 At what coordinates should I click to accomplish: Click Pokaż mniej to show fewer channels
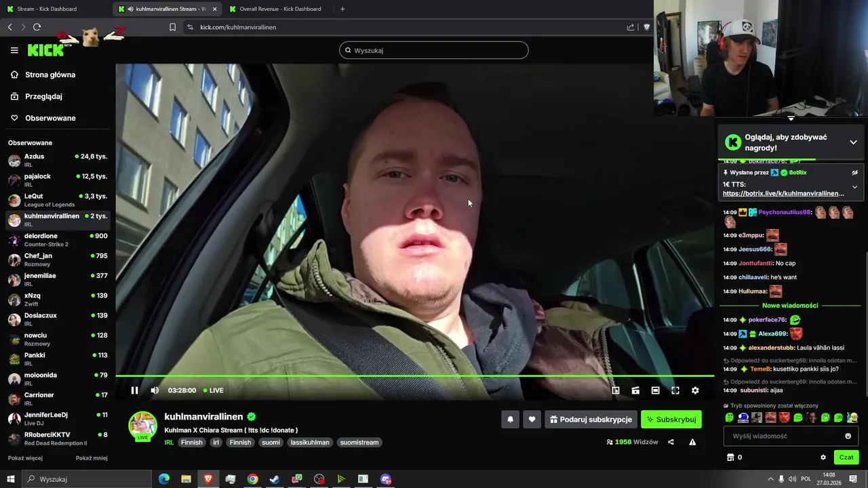tap(92, 458)
